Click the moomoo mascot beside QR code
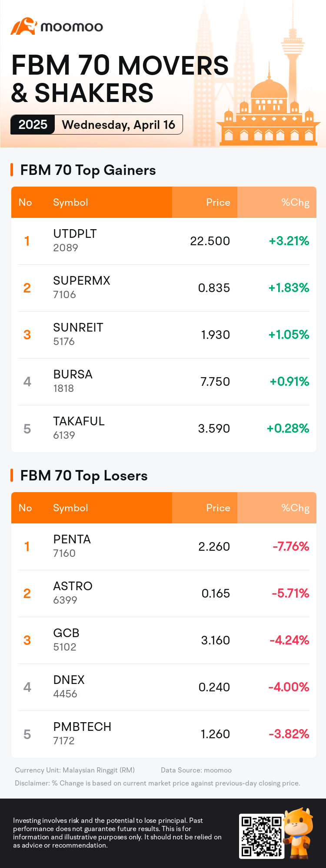The height and width of the screenshot is (868, 326). 299,832
